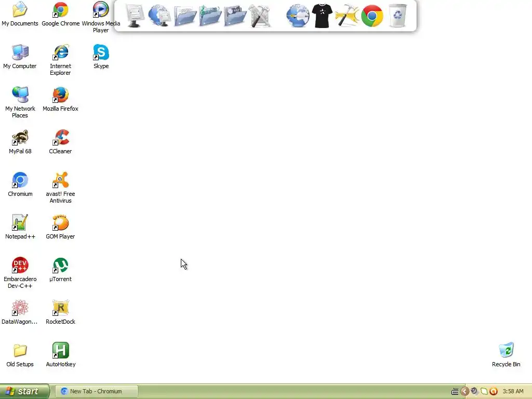Image resolution: width=532 pixels, height=399 pixels.
Task: Select the Google Chrome desktop shortcut
Action: (60, 14)
